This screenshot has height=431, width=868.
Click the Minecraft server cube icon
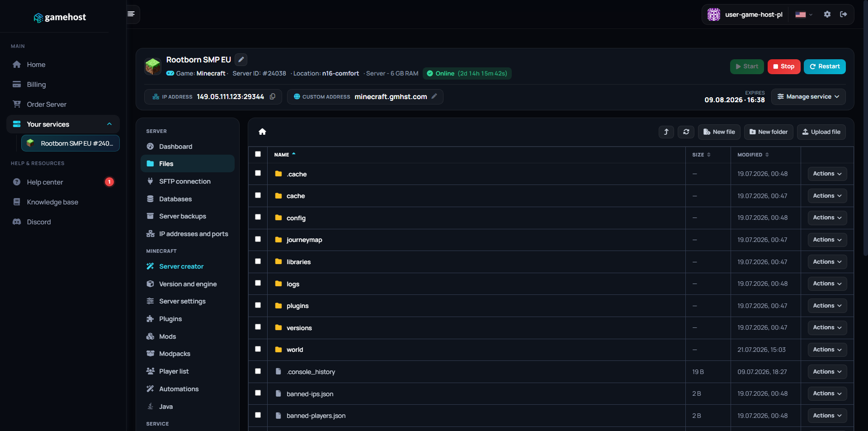click(153, 66)
